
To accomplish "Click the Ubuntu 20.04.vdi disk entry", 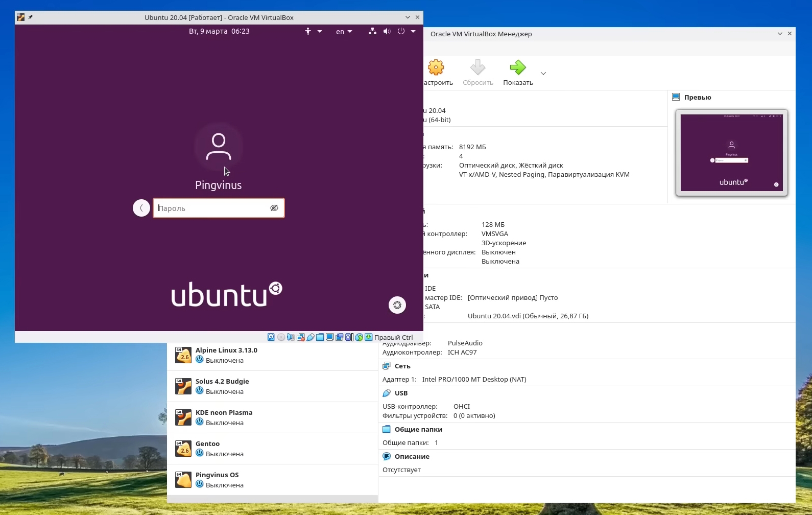I will coord(528,316).
